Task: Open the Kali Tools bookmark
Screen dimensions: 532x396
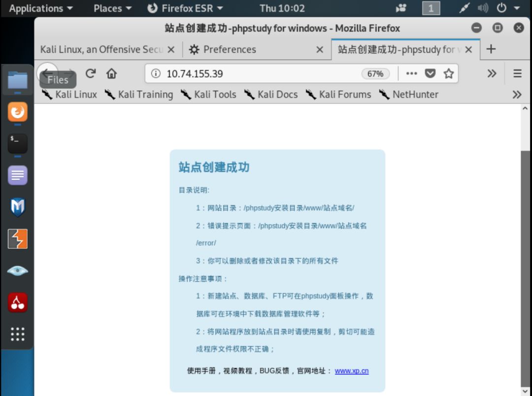Action: [x=208, y=94]
